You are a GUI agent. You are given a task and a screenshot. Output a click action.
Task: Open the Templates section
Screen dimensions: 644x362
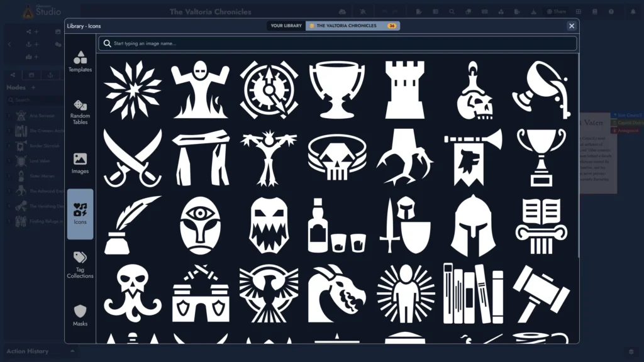(80, 62)
